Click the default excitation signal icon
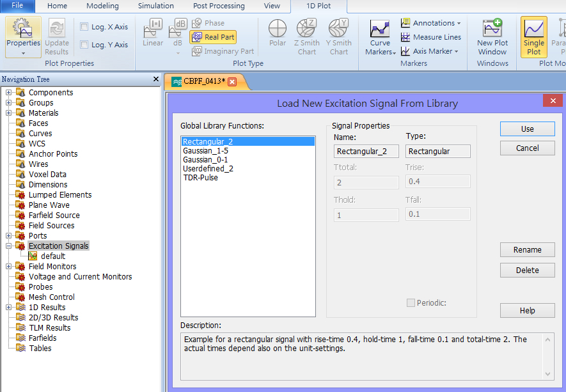The image size is (566, 392). pyautogui.click(x=33, y=256)
